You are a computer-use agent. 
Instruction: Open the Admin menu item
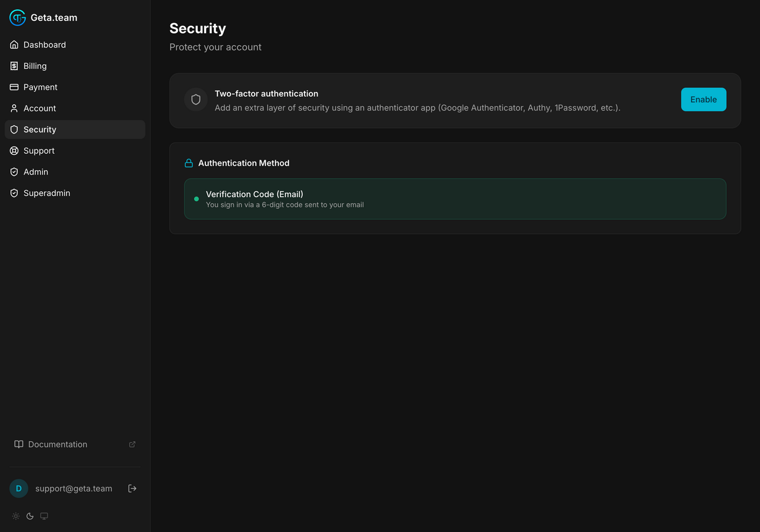click(75, 172)
